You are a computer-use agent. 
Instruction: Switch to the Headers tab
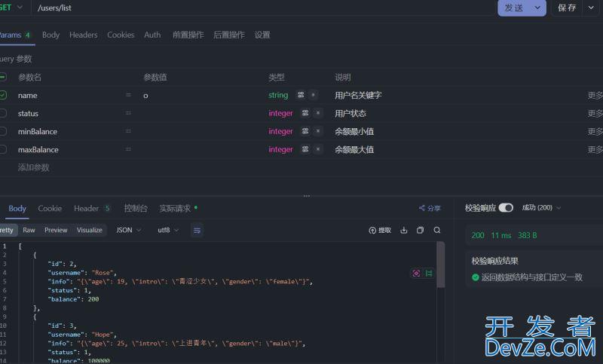click(x=84, y=35)
